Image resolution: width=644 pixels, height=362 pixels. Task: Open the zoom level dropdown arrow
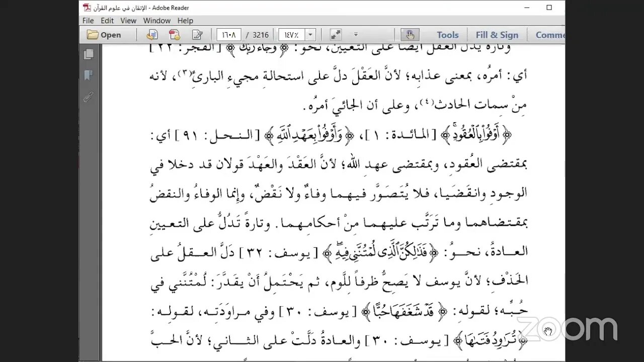tap(310, 35)
